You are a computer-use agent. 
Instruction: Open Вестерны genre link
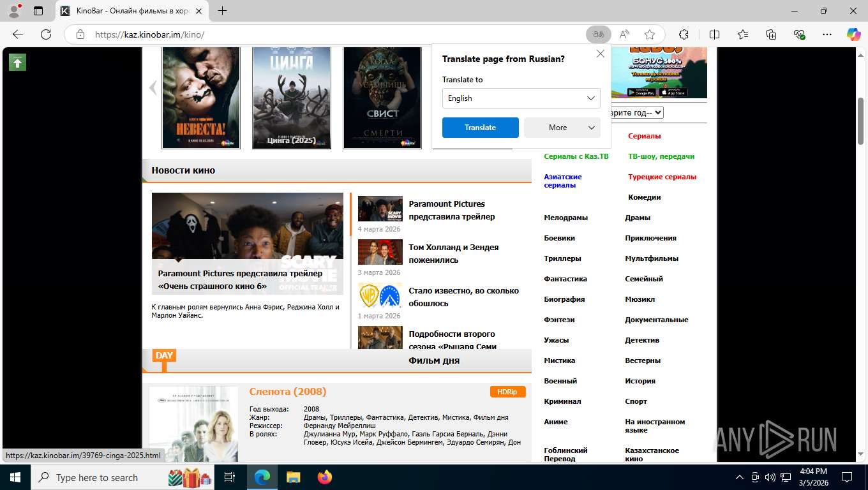coord(643,360)
